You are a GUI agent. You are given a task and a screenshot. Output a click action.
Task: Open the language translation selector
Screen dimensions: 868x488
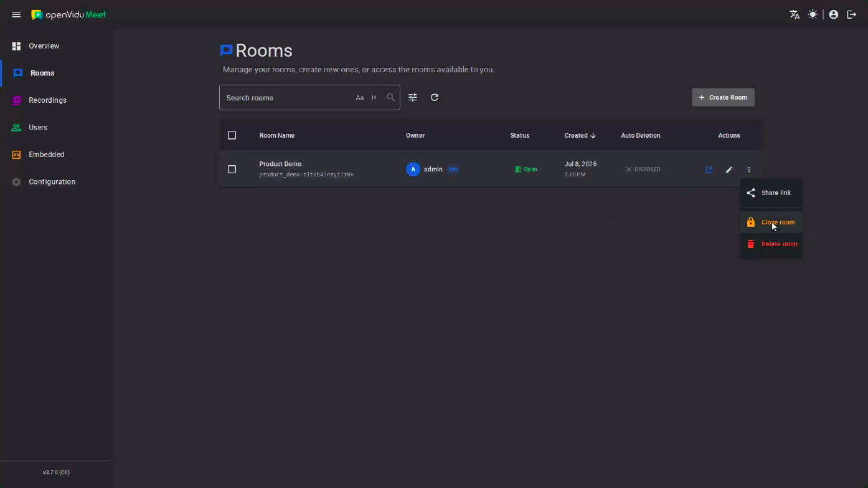click(795, 14)
